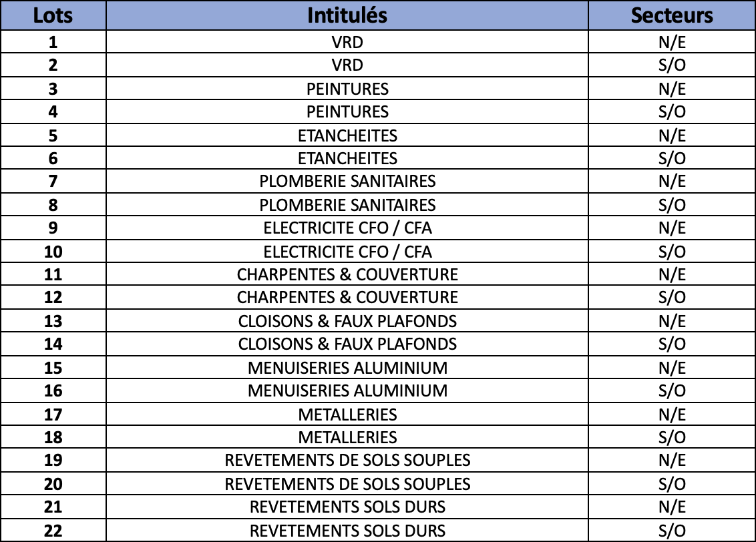This screenshot has height=542, width=756.
Task: Select ELECTRICITE CFO / CFA in lot 9
Action: pyautogui.click(x=347, y=228)
